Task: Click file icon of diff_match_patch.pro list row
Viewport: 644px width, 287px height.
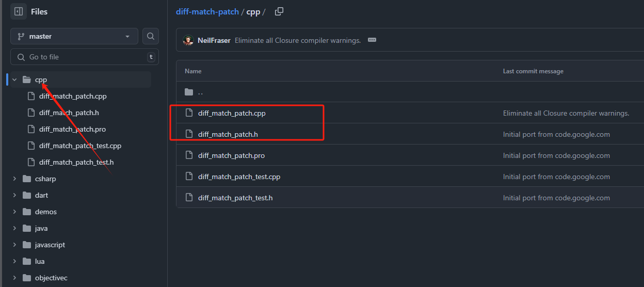Action: click(189, 155)
